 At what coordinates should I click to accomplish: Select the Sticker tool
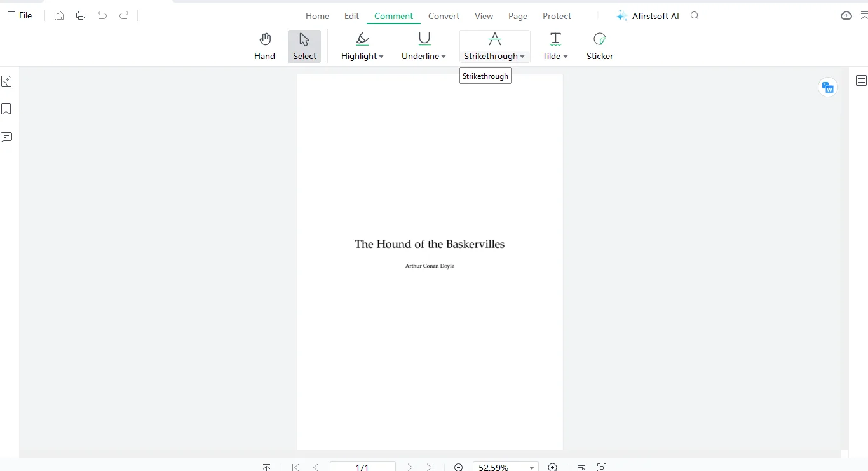(x=600, y=46)
